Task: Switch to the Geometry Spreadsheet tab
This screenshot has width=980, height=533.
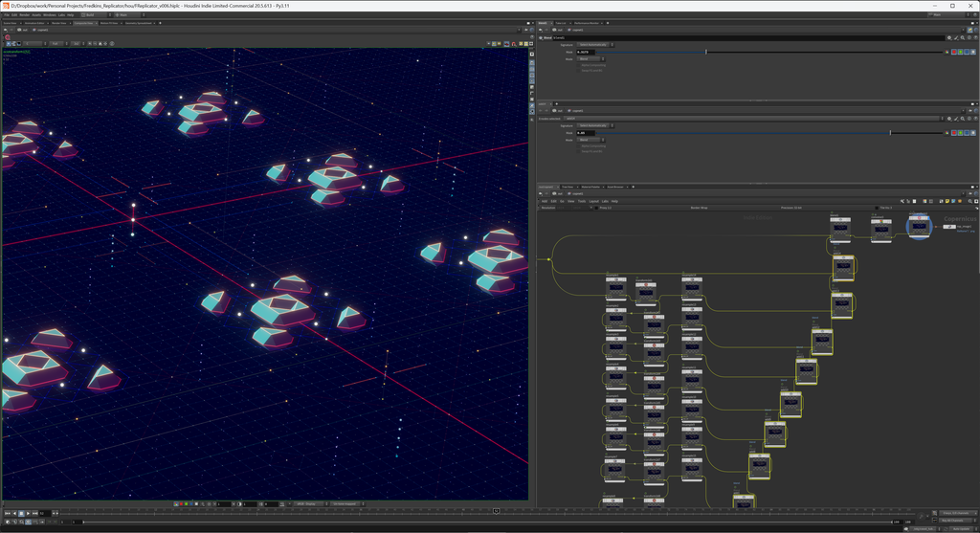Action: (139, 23)
